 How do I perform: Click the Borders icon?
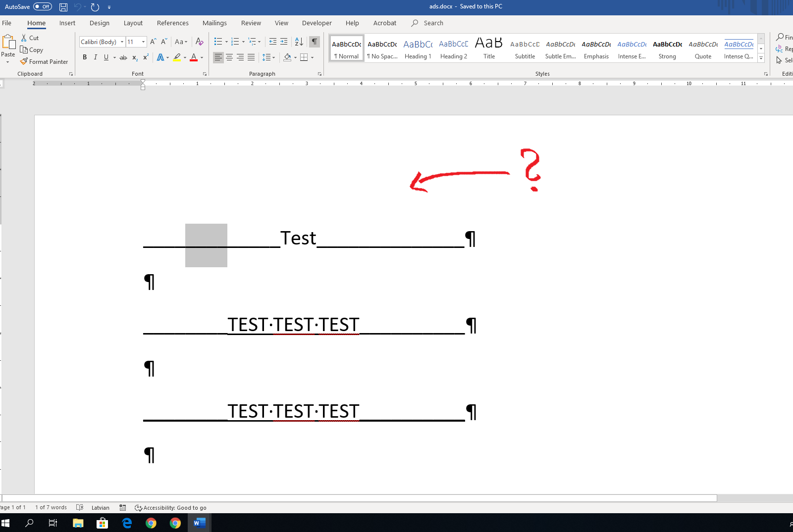pos(304,57)
